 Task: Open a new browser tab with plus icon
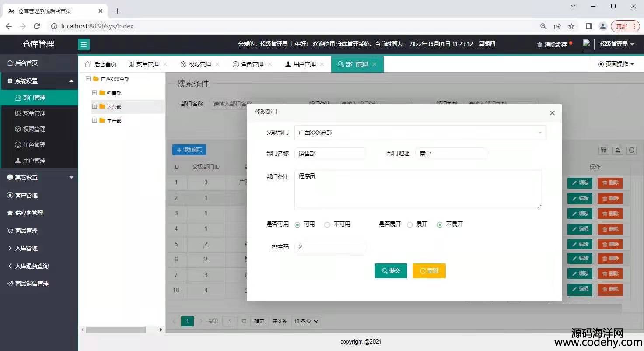117,11
